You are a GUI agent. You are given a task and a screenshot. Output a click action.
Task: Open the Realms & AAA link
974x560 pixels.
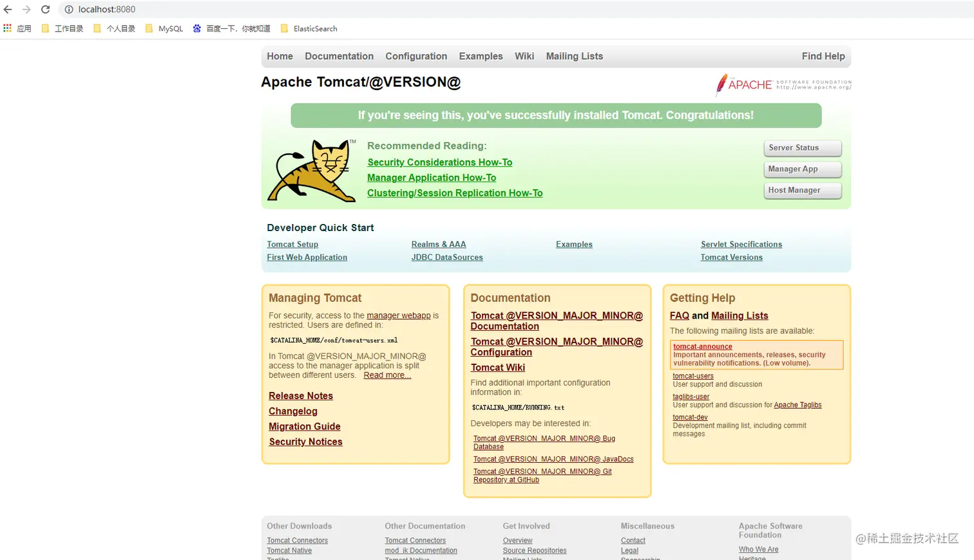pyautogui.click(x=439, y=245)
